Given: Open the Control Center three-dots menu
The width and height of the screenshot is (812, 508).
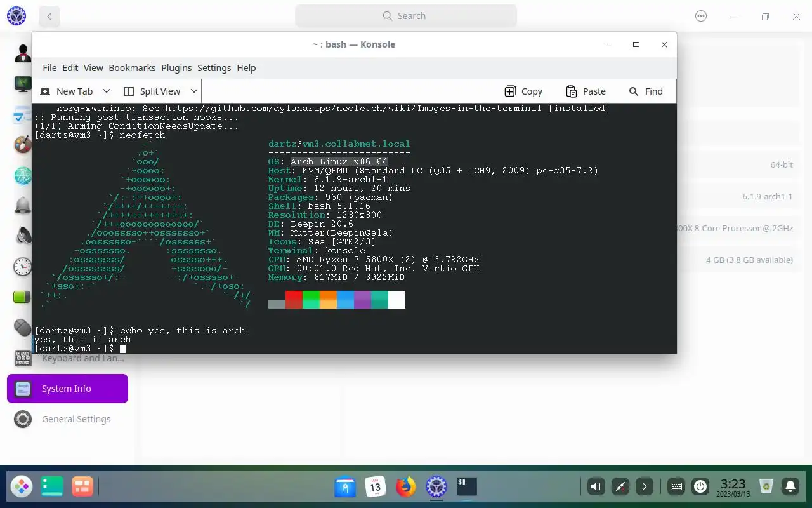Looking at the screenshot, I should coord(701,17).
